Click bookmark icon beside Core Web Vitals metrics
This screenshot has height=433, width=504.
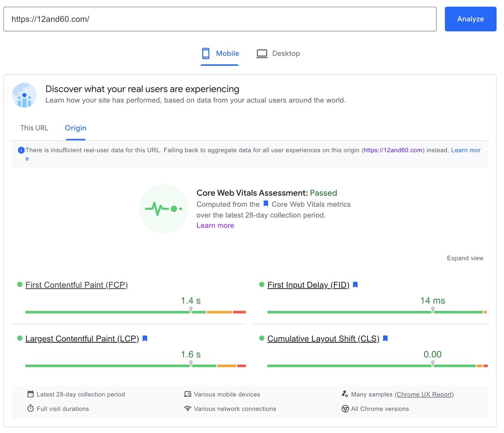[x=266, y=204]
